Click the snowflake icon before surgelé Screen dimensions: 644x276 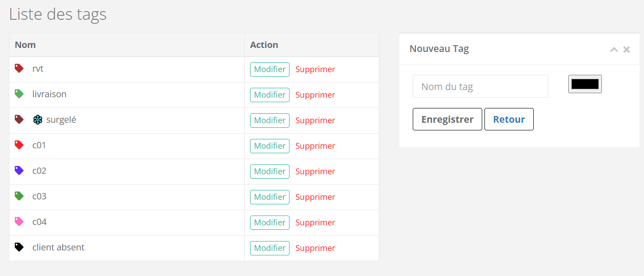(x=38, y=120)
